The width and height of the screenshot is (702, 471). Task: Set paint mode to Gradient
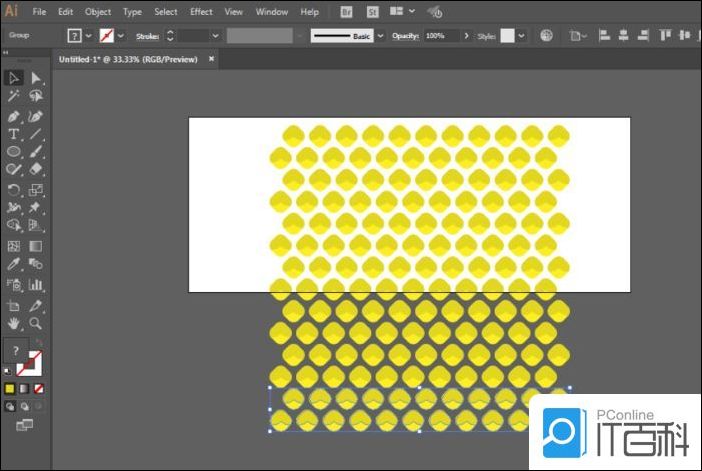[x=24, y=388]
